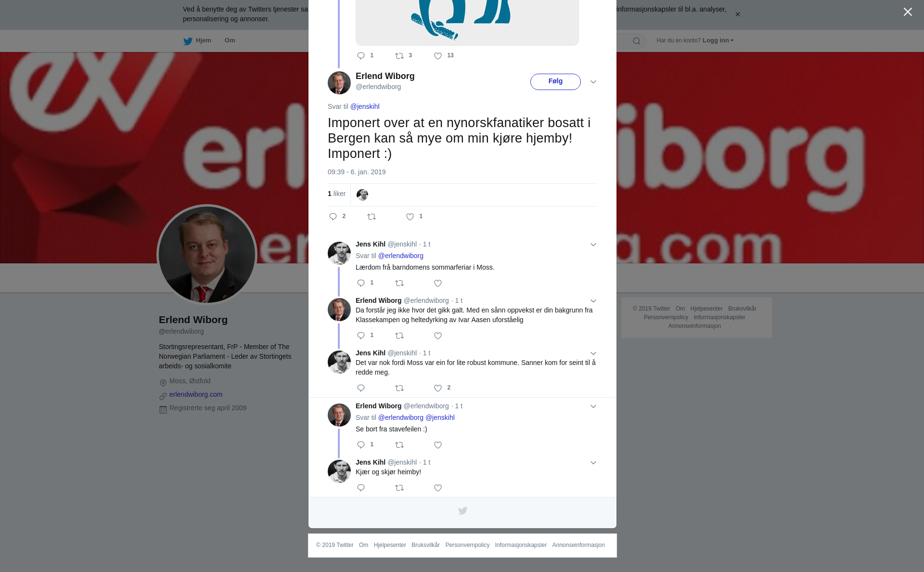Like the 'Lærdom frå barndomens' reply
924x572 pixels.
[438, 284]
